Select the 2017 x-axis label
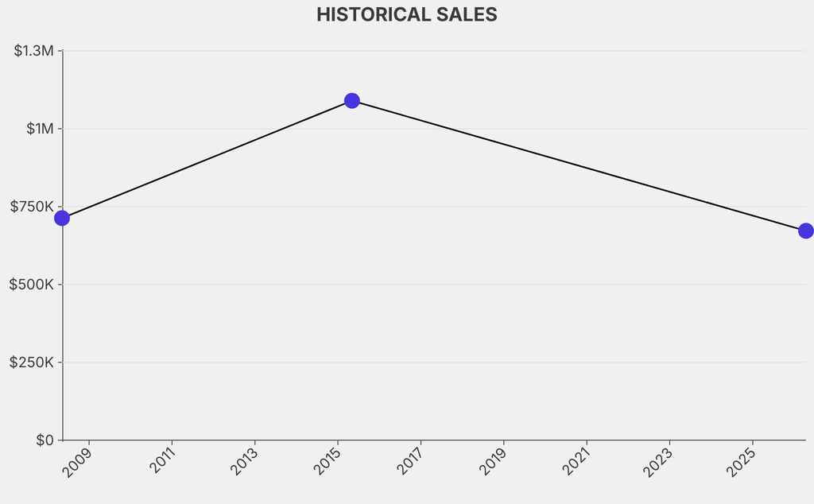 409,463
